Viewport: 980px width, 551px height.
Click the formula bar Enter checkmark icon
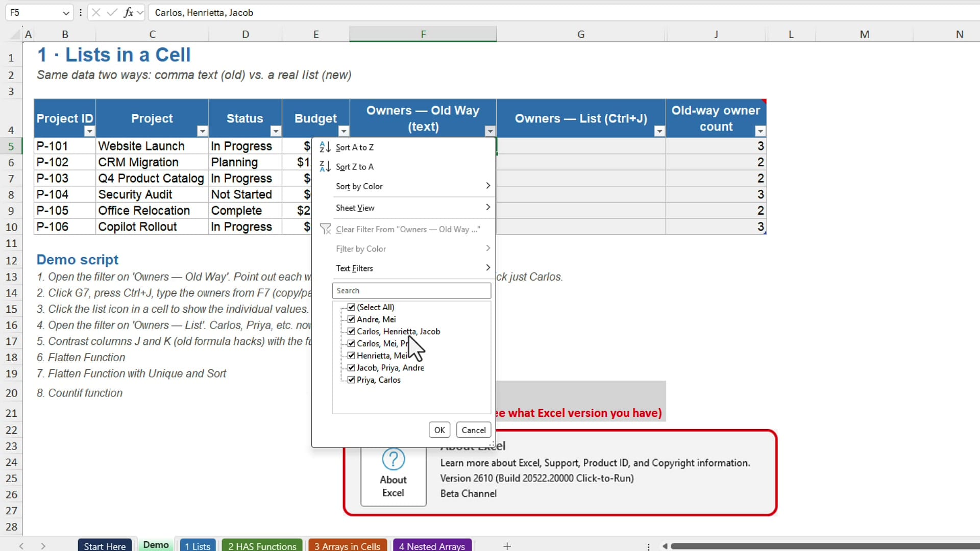point(112,12)
